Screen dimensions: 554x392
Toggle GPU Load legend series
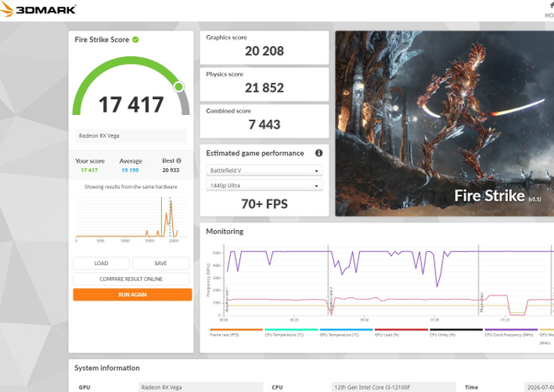coord(401,332)
